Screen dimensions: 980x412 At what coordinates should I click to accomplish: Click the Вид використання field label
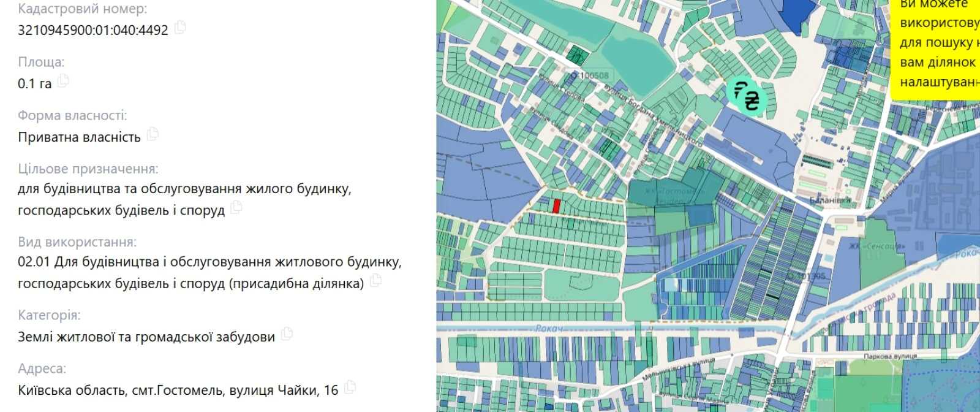[77, 242]
